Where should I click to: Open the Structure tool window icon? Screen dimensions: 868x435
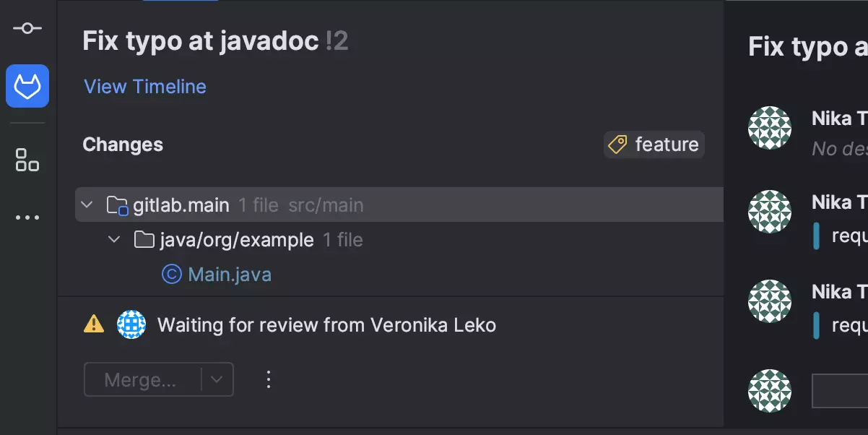point(27,160)
